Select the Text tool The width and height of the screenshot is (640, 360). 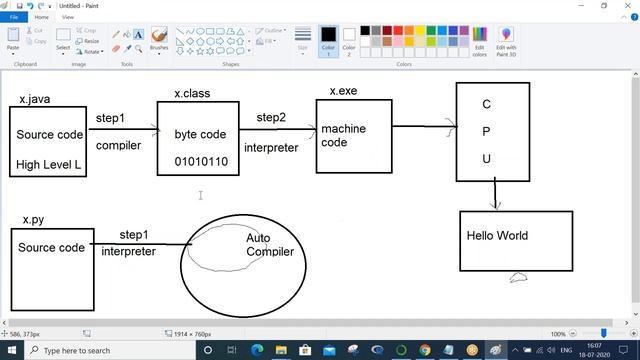138,35
